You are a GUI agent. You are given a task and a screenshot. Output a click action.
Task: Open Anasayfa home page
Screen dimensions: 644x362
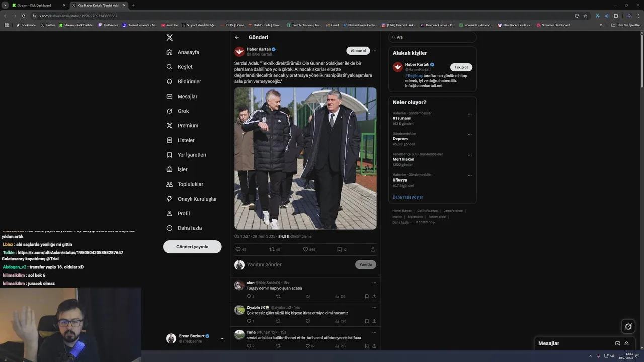(x=183, y=52)
